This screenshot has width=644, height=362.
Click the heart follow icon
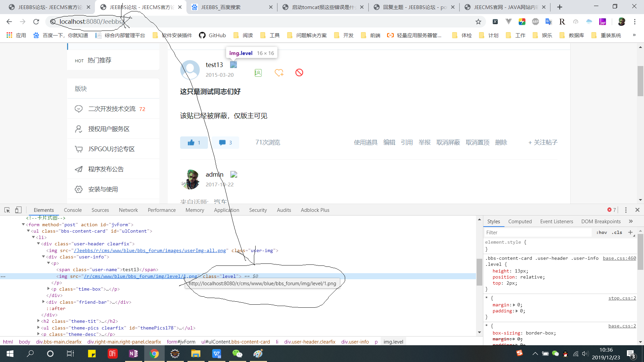point(279,73)
